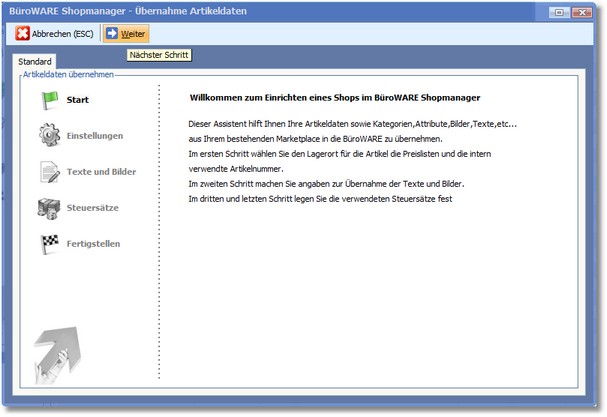The height and width of the screenshot is (417, 607).
Task: Click the Nächster Schritt tooltip
Action: tap(158, 55)
